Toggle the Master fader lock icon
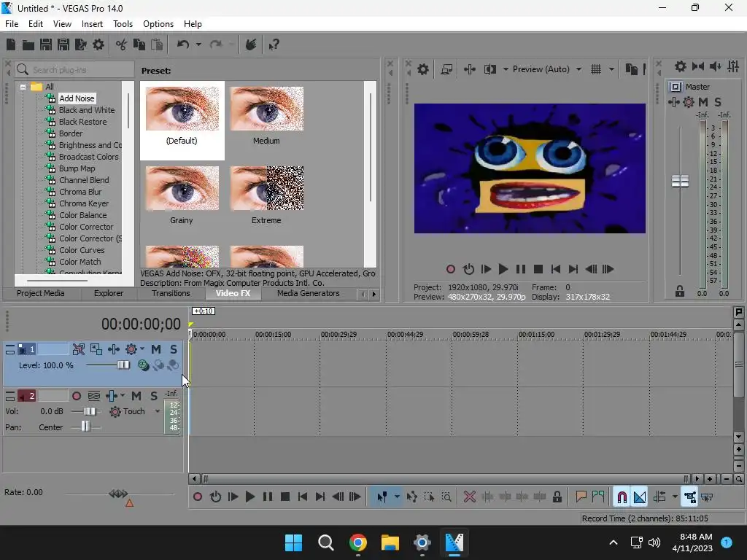The height and width of the screenshot is (560, 747). click(x=680, y=292)
